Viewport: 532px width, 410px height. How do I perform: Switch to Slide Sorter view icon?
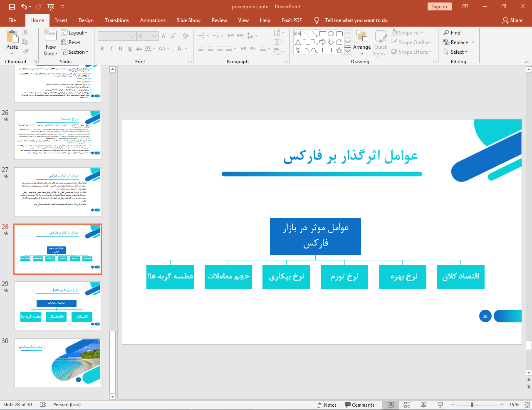[407, 405]
